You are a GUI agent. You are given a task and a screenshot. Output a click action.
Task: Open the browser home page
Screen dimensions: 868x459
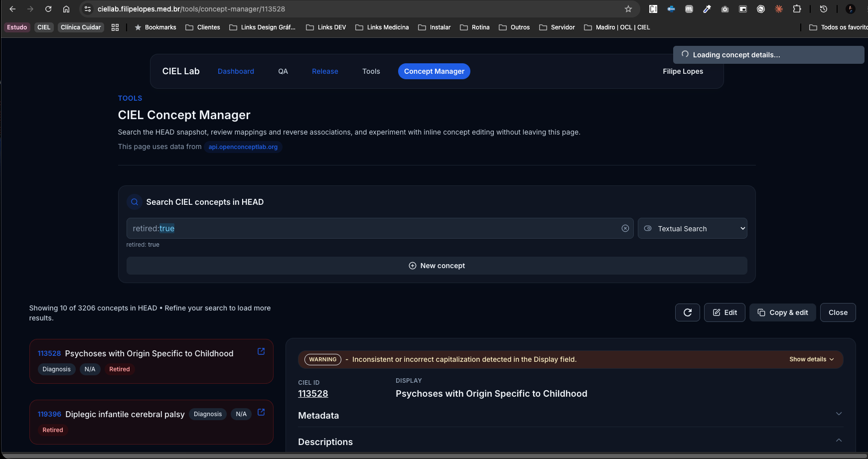click(x=66, y=9)
